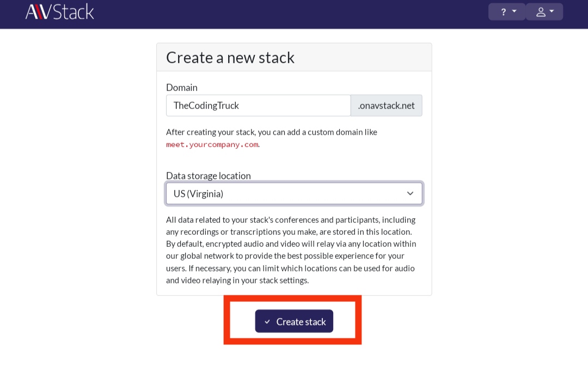
Task: Click the Create a new stack heading
Action: (230, 58)
